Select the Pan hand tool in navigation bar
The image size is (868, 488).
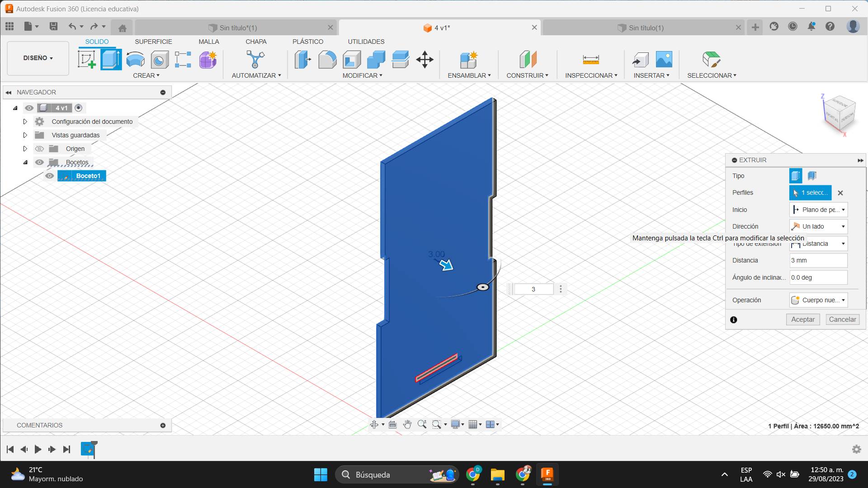click(407, 424)
